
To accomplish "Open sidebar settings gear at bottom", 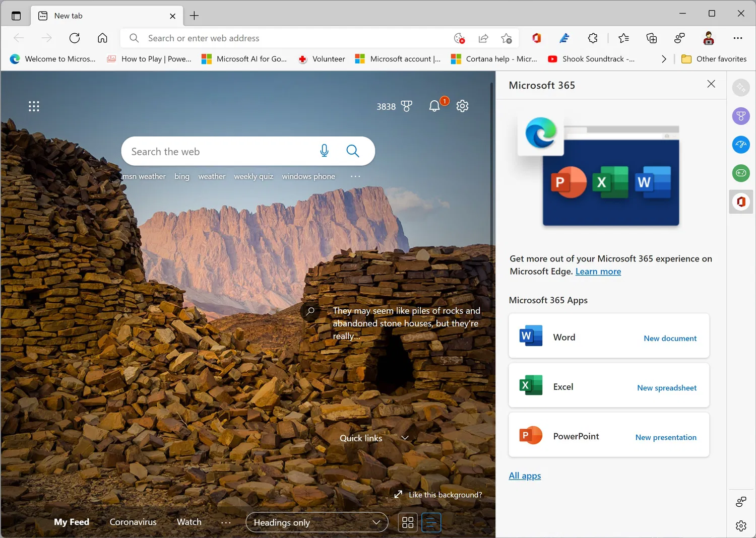I will click(x=741, y=526).
